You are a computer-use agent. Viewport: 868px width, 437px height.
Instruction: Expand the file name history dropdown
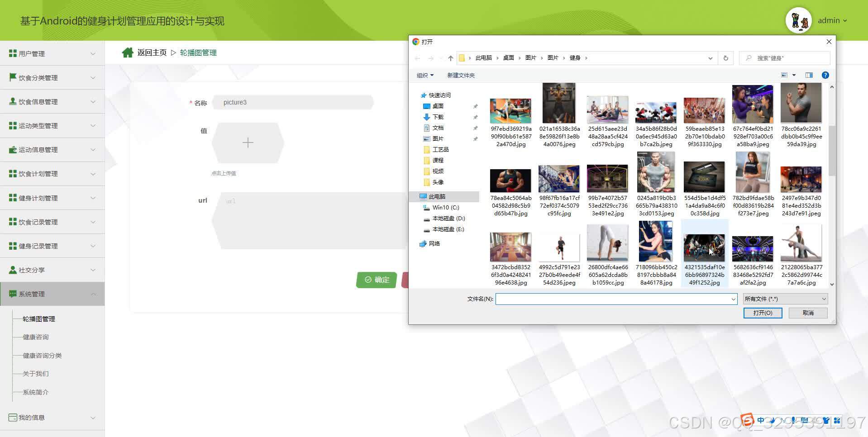[733, 299]
